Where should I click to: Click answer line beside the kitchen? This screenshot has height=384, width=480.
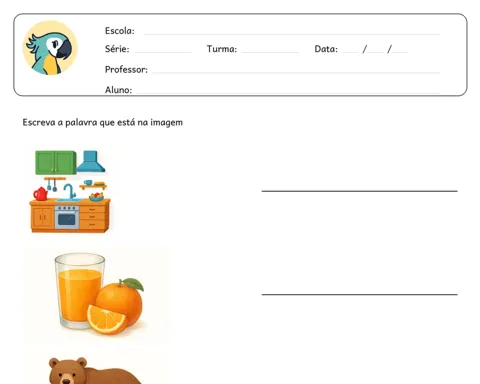click(x=360, y=191)
